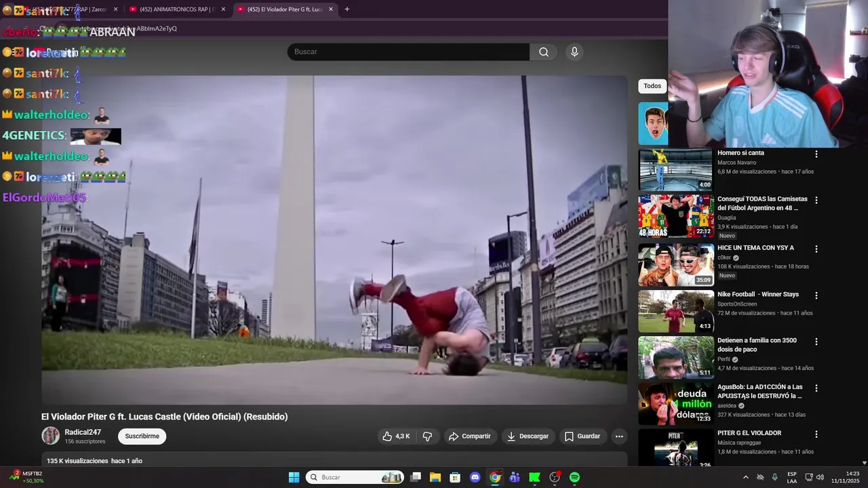Click 'Música rapreggae' channel name
868x488 pixels.
pyautogui.click(x=739, y=443)
